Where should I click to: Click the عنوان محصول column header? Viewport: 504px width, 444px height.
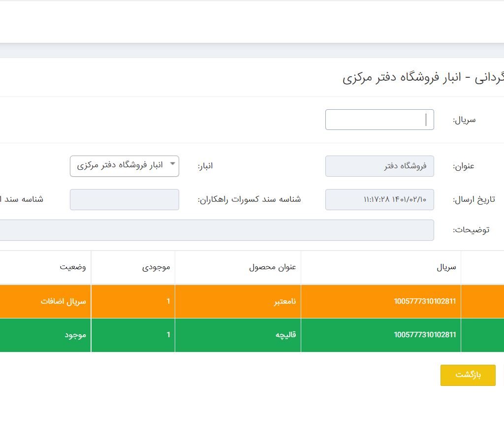pos(272,267)
